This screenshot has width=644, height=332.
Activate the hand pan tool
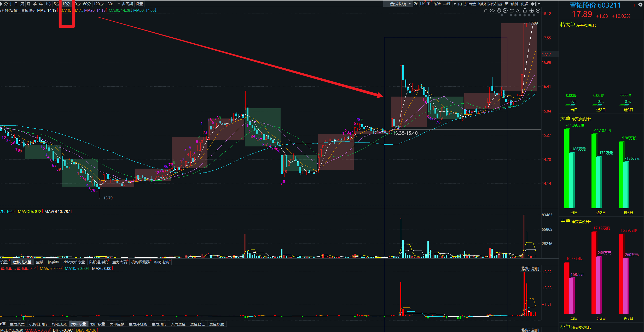499,11
